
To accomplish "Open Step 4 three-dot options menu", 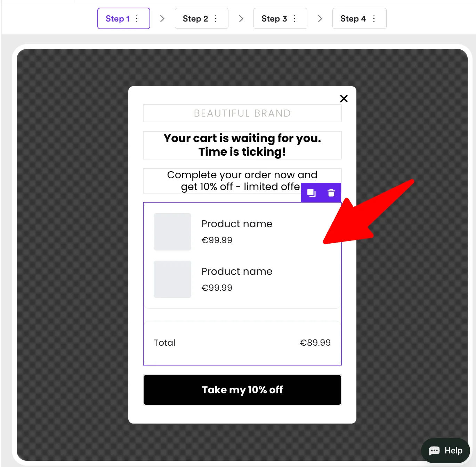I will click(x=374, y=19).
